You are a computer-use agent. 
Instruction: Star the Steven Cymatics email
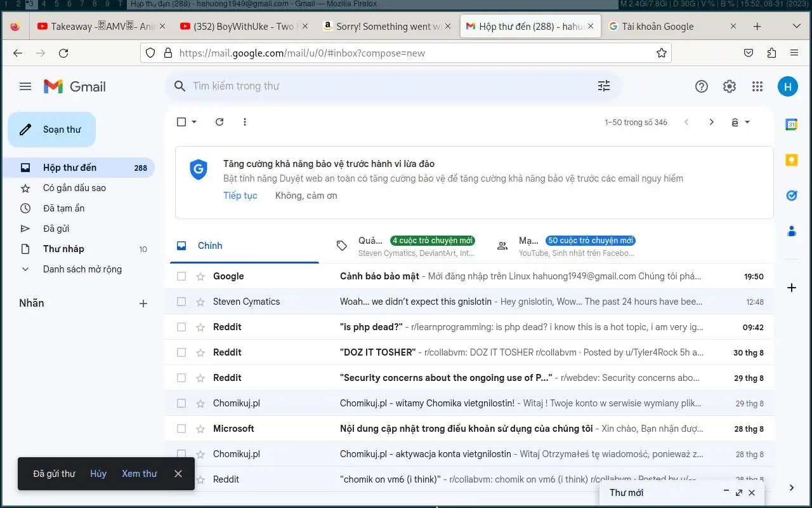coord(200,302)
